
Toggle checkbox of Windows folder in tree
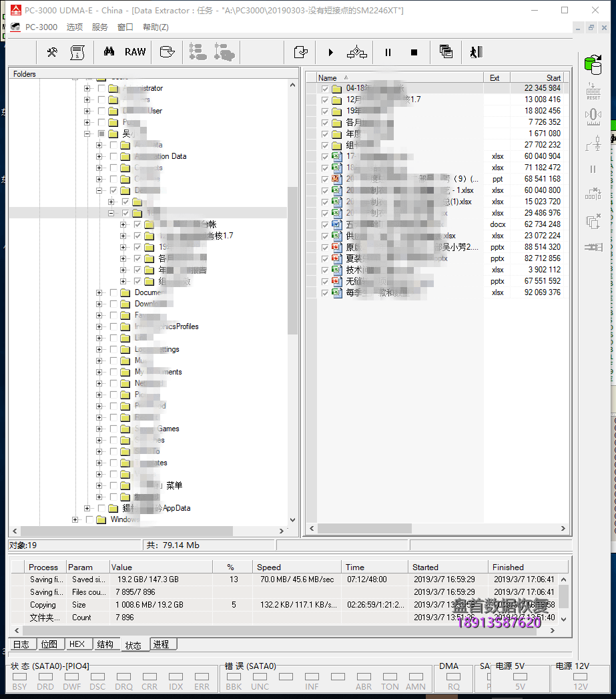coord(89,519)
